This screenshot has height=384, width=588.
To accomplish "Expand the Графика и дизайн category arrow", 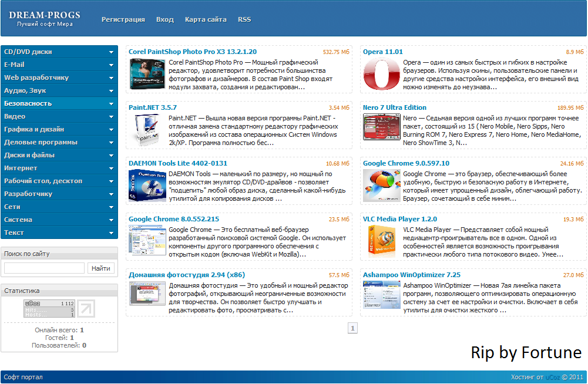I will [x=112, y=129].
